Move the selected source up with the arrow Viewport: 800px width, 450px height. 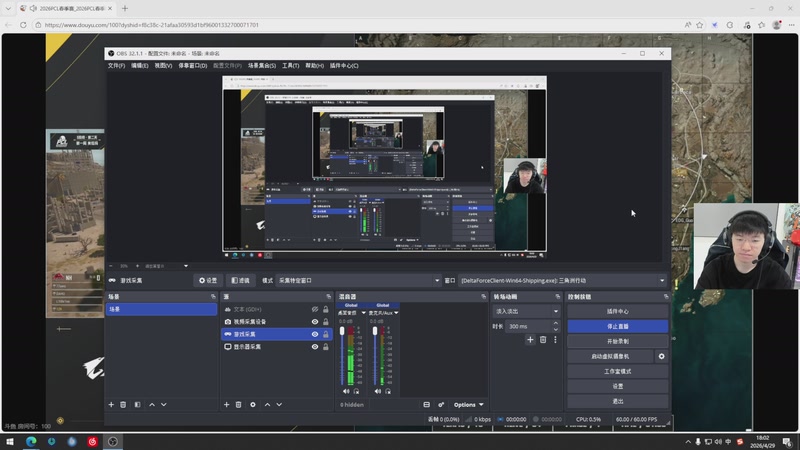pos(266,404)
